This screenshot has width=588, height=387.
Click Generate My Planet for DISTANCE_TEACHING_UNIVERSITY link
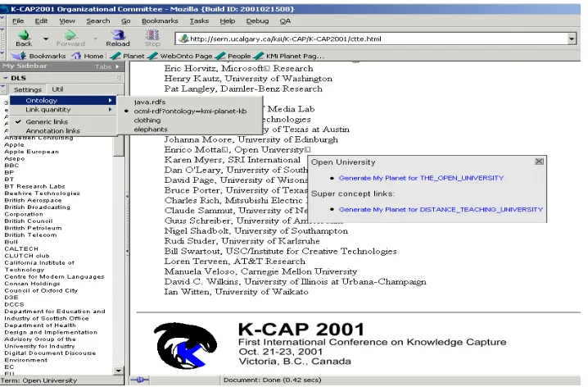click(x=441, y=209)
